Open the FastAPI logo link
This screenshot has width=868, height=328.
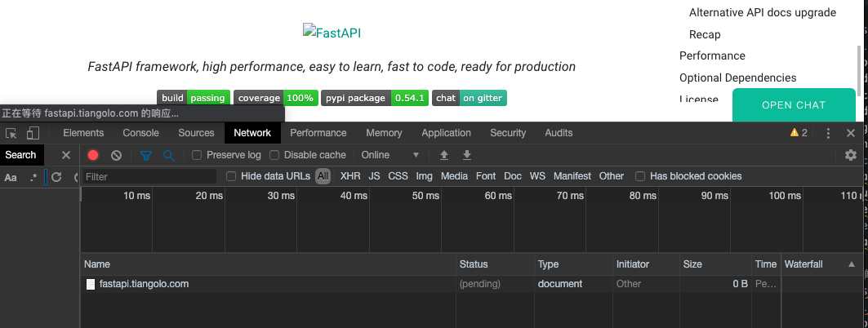click(332, 33)
